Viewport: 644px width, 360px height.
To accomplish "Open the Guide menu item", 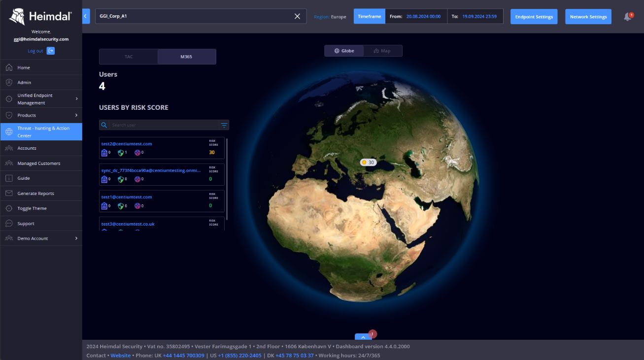I will (41, 178).
